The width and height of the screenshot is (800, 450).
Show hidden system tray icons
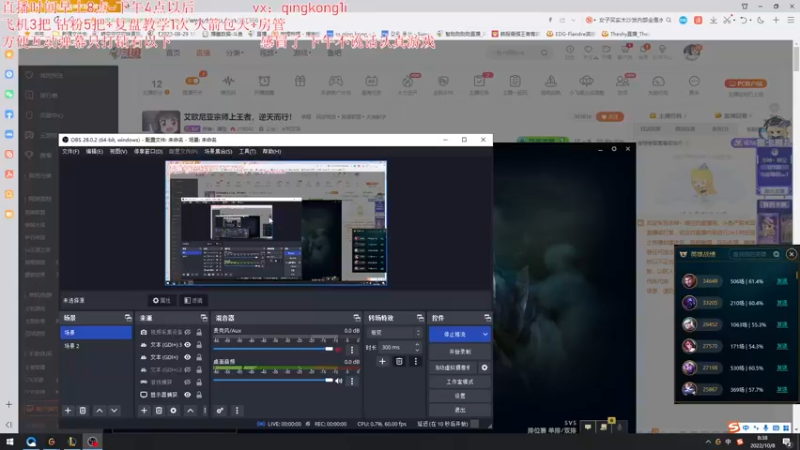(708, 442)
